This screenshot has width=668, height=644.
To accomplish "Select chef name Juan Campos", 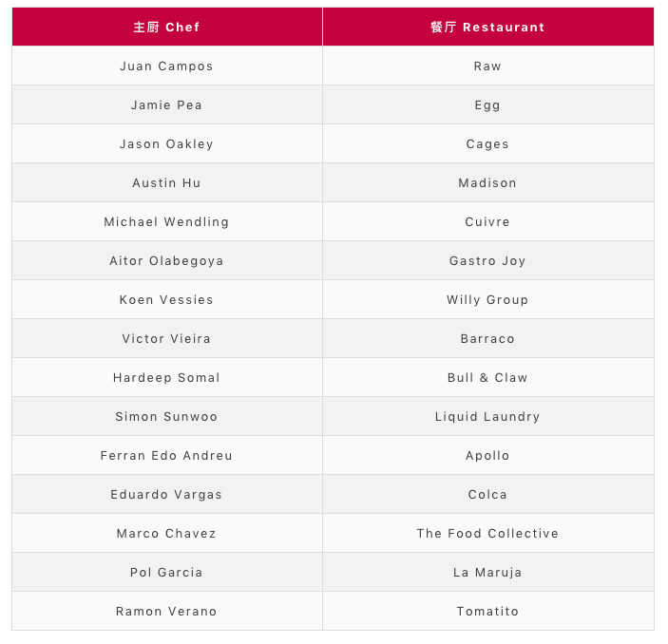I will click(166, 66).
